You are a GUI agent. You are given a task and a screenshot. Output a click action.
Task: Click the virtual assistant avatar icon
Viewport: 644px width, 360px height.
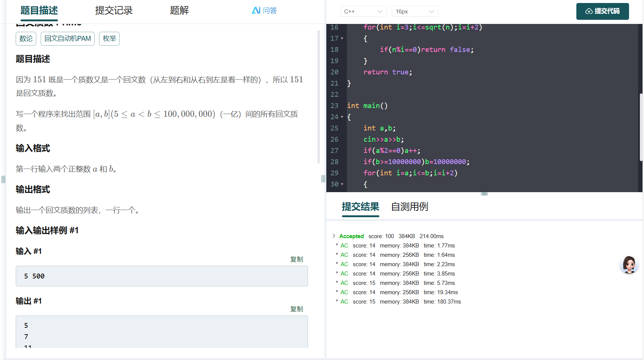click(x=629, y=265)
